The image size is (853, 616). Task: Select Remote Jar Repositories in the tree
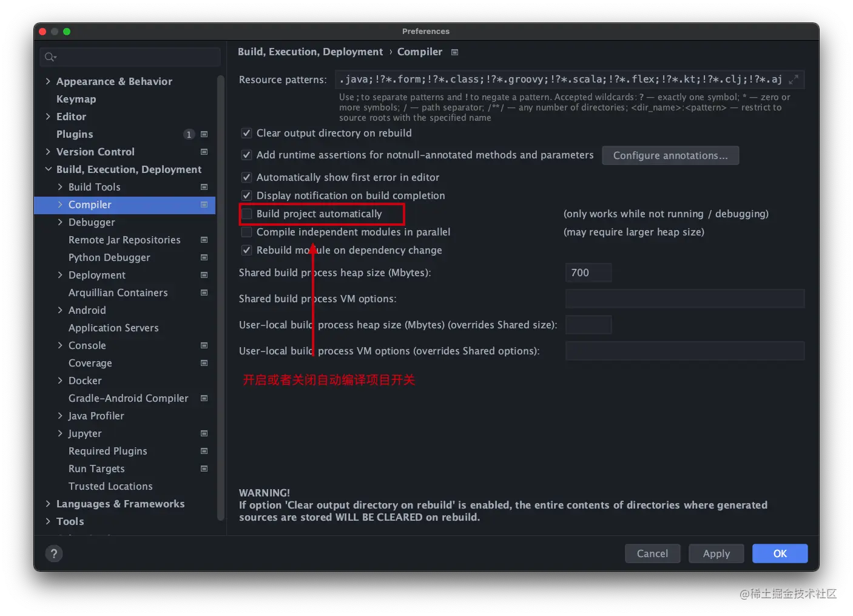tap(124, 240)
